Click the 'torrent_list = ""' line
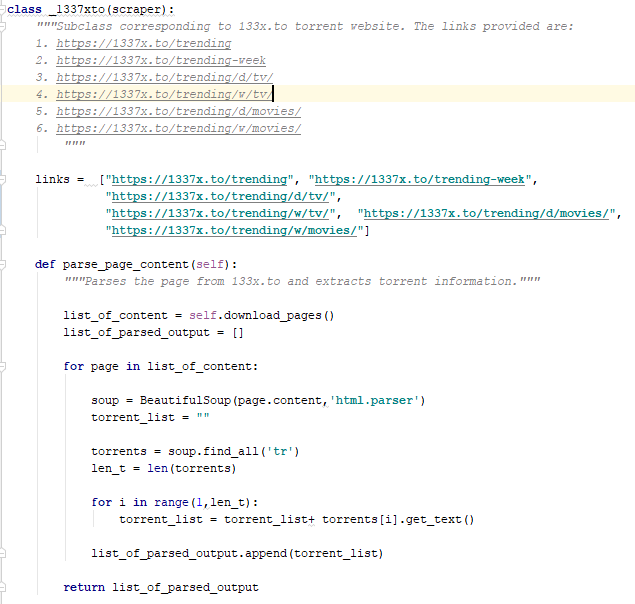This screenshot has width=635, height=604. click(150, 418)
